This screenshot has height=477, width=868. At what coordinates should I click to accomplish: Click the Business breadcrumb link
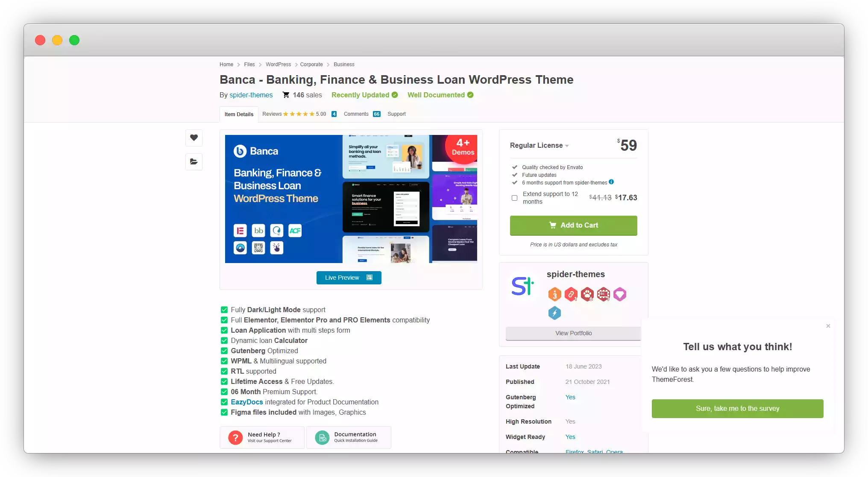tap(344, 64)
